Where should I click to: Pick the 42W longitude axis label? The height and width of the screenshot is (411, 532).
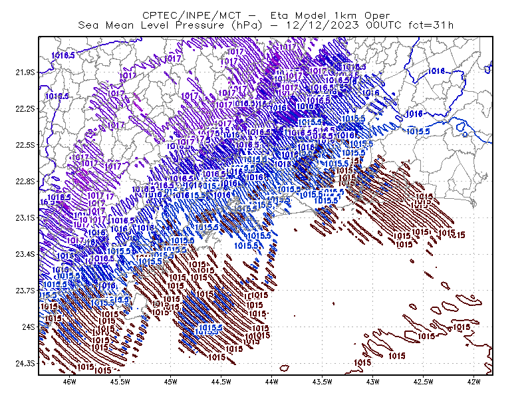pyautogui.click(x=474, y=382)
